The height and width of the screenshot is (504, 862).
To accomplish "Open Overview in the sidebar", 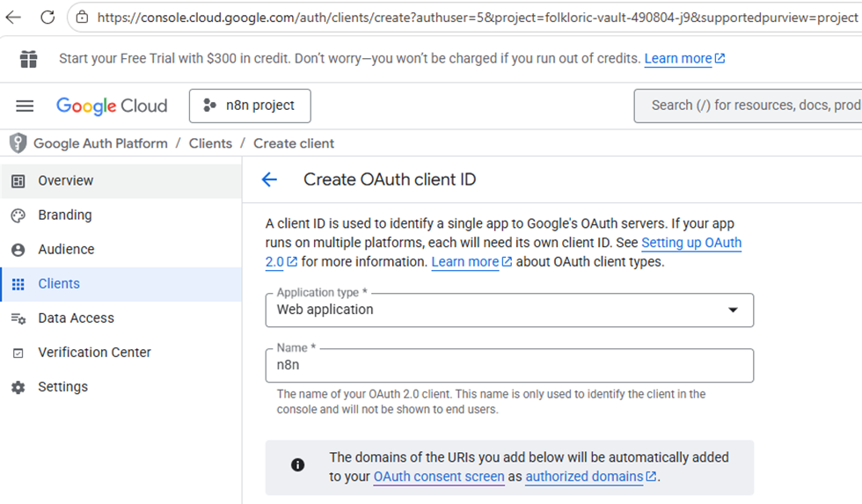I will (65, 180).
